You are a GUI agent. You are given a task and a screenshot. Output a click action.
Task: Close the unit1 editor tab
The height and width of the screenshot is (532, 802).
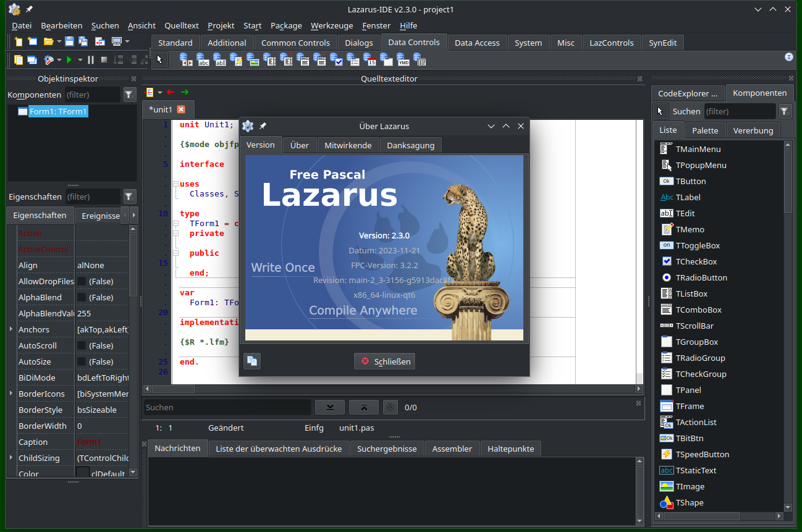(181, 109)
